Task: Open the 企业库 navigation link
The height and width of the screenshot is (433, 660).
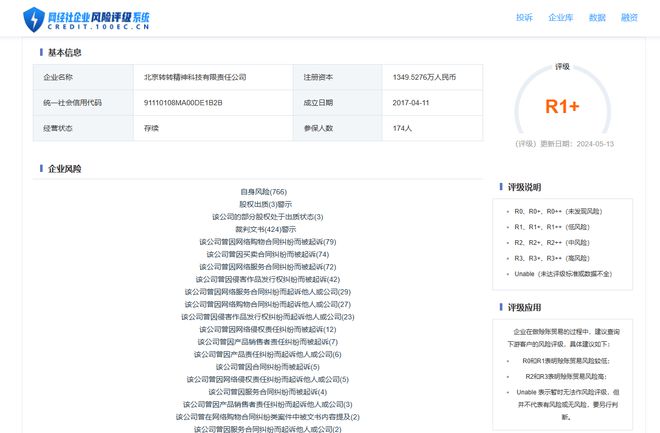Action: tap(561, 17)
